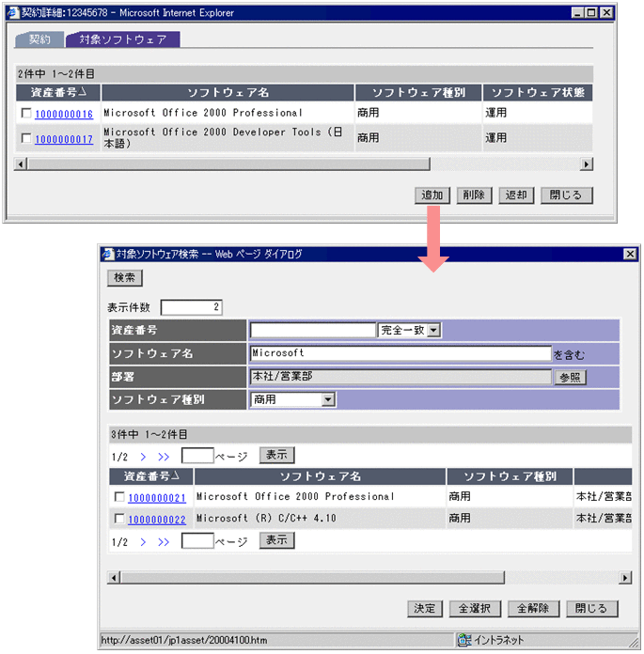This screenshot has height=654, width=644.
Task: Jump to last page using upper >> link
Action: [x=164, y=457]
